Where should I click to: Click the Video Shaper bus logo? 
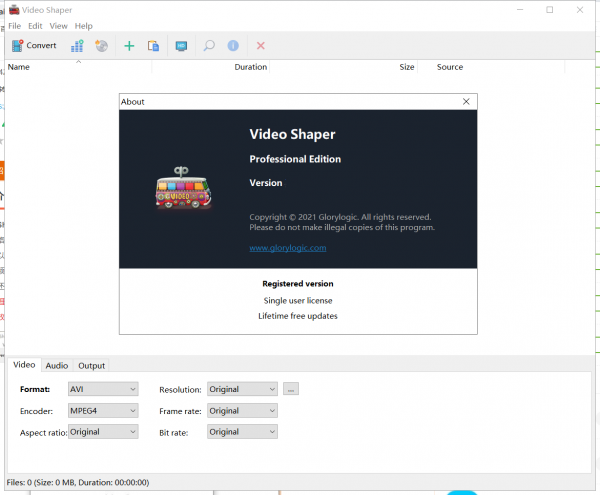click(x=183, y=188)
